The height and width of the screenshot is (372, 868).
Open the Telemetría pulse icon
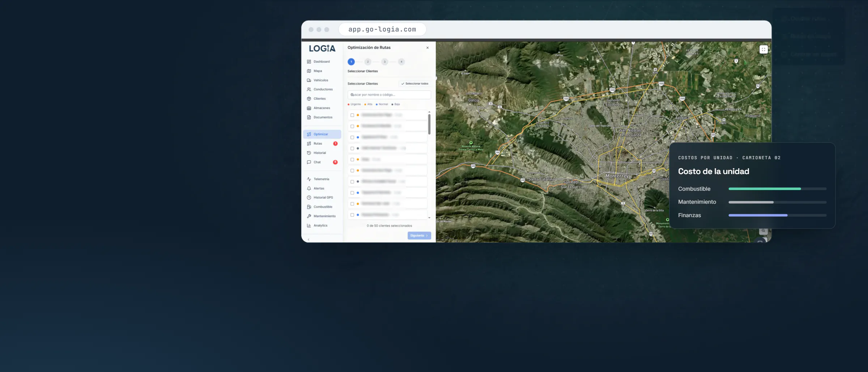(x=309, y=179)
